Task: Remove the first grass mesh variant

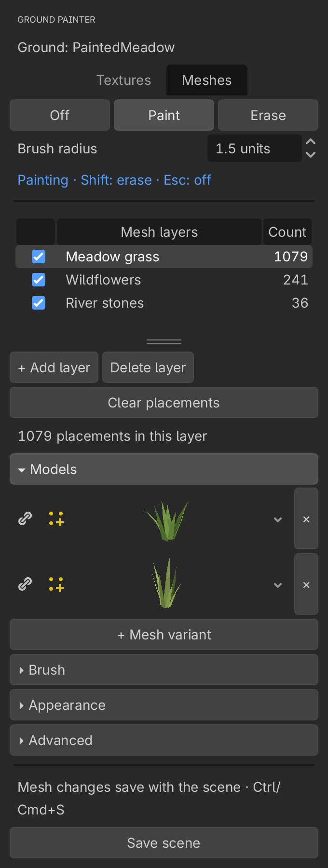Action: [x=306, y=519]
